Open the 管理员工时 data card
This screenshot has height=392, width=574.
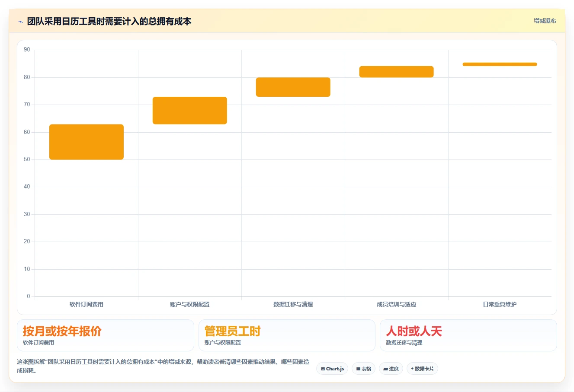click(x=287, y=335)
